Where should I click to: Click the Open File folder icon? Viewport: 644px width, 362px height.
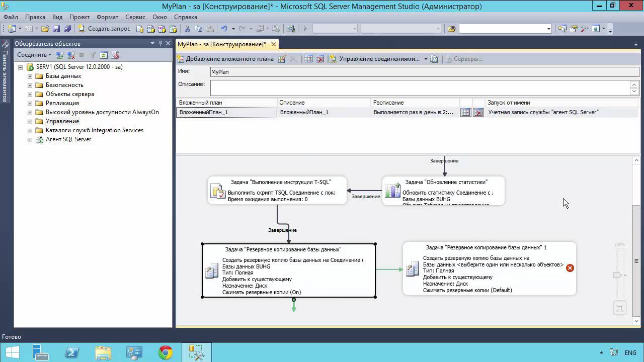pos(46,29)
